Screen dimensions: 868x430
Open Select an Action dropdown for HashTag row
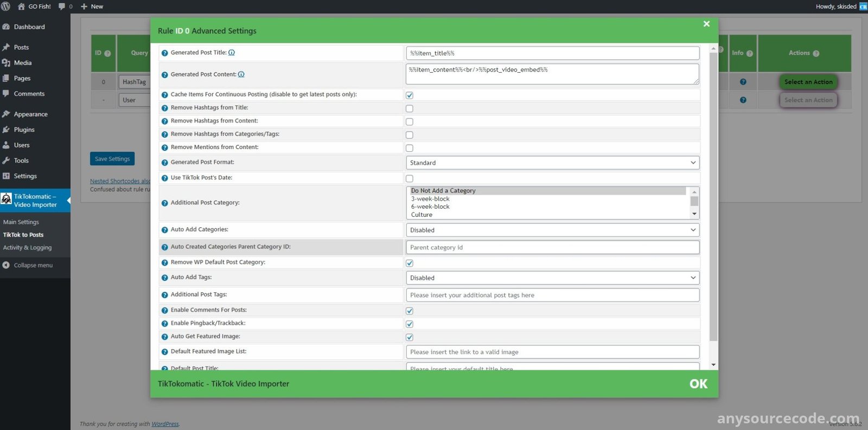click(x=808, y=82)
